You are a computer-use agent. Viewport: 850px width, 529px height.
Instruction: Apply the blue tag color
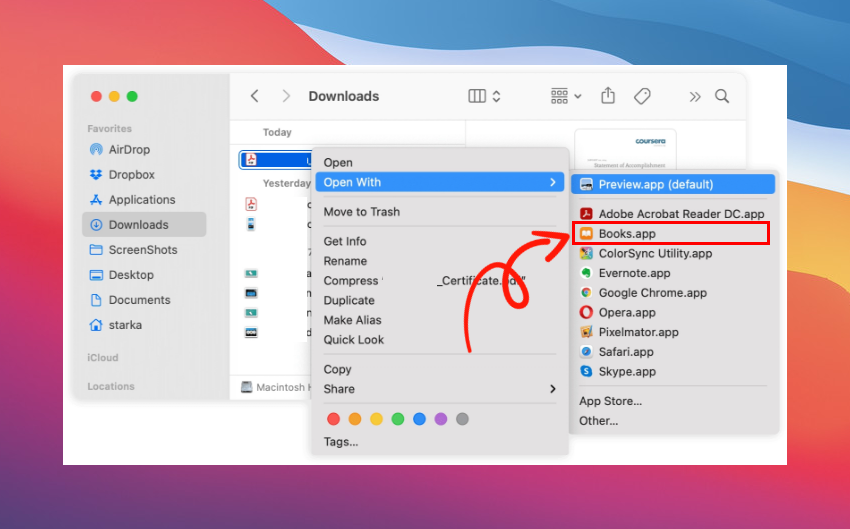pyautogui.click(x=420, y=419)
